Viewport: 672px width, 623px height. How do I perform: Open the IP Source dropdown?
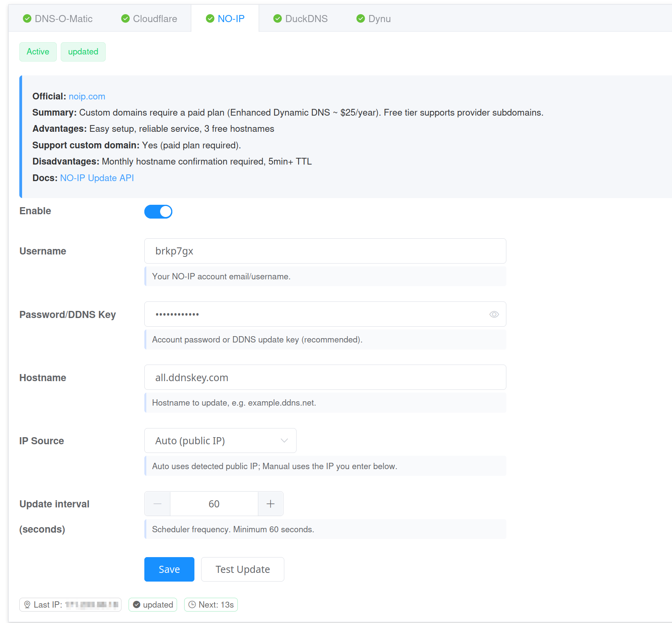[x=220, y=440]
